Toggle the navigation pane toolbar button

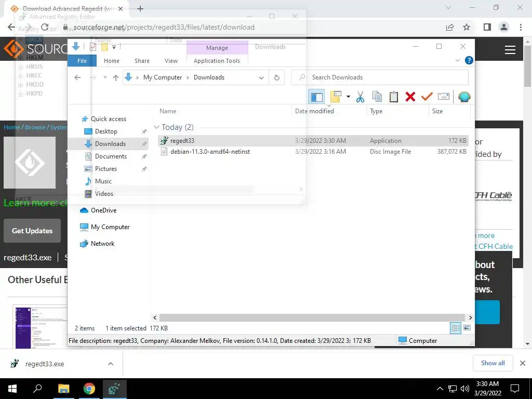(316, 97)
